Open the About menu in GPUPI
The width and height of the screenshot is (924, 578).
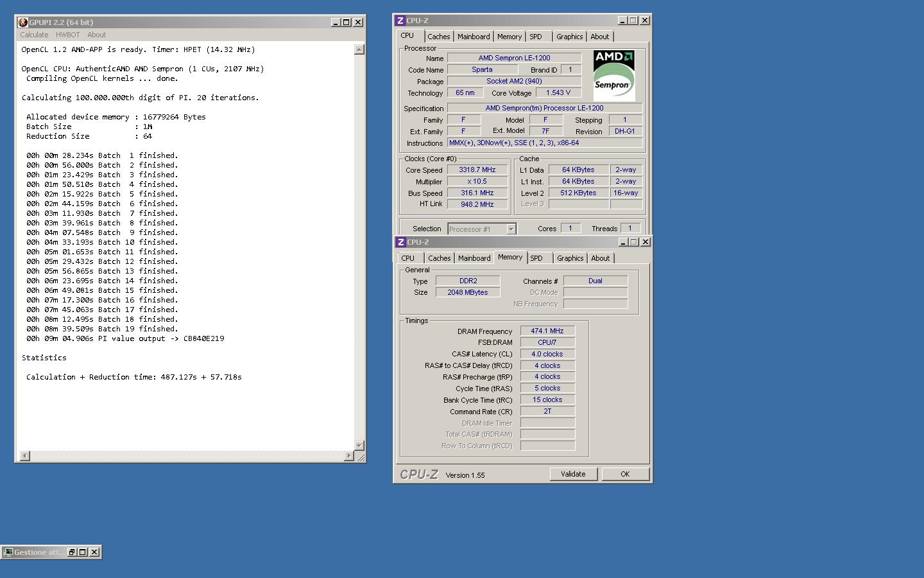coord(97,35)
